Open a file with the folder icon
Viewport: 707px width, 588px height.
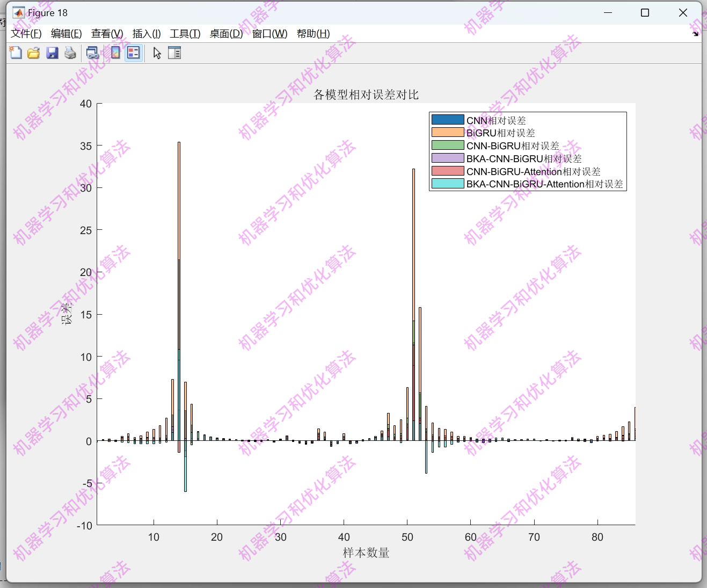[34, 53]
